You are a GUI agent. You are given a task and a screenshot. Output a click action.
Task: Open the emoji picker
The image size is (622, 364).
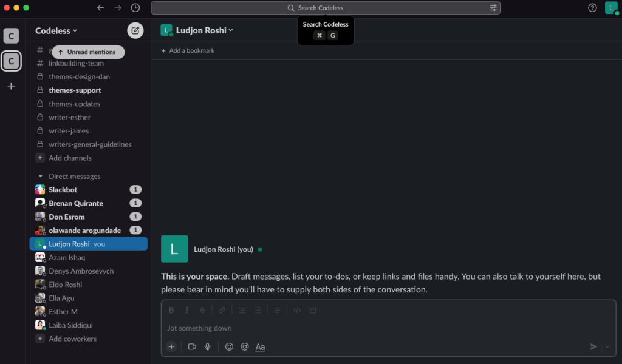pyautogui.click(x=229, y=347)
